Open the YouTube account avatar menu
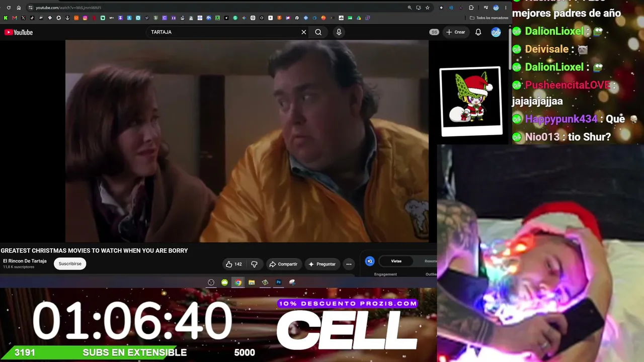Screen dimensions: 644x362 click(496, 32)
